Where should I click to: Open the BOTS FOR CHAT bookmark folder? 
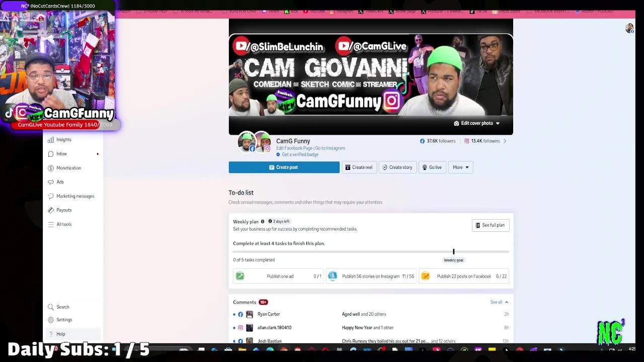coord(238,11)
